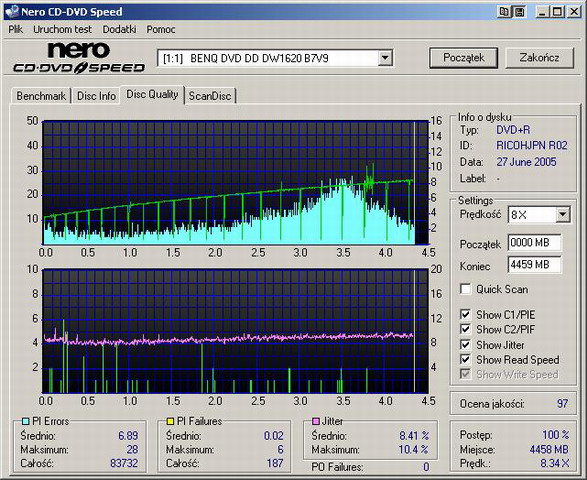
Task: Click the Miejsce 4458 MB position value
Action: pos(549,449)
